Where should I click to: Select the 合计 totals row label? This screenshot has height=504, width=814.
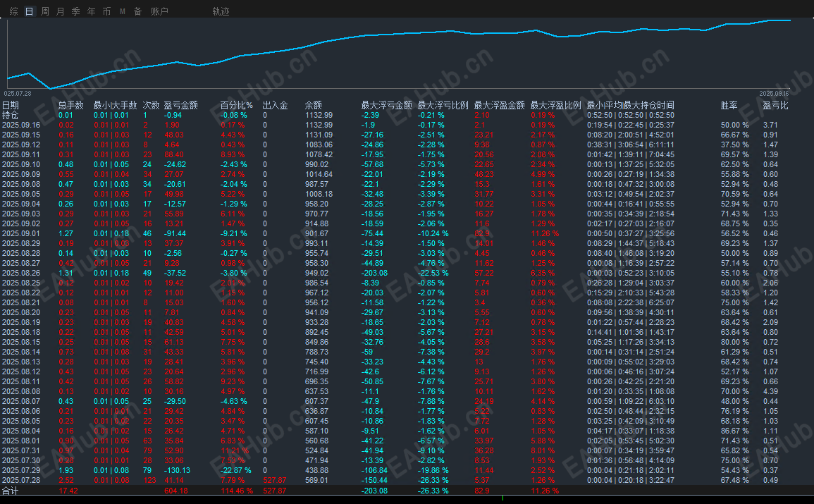click(x=11, y=491)
